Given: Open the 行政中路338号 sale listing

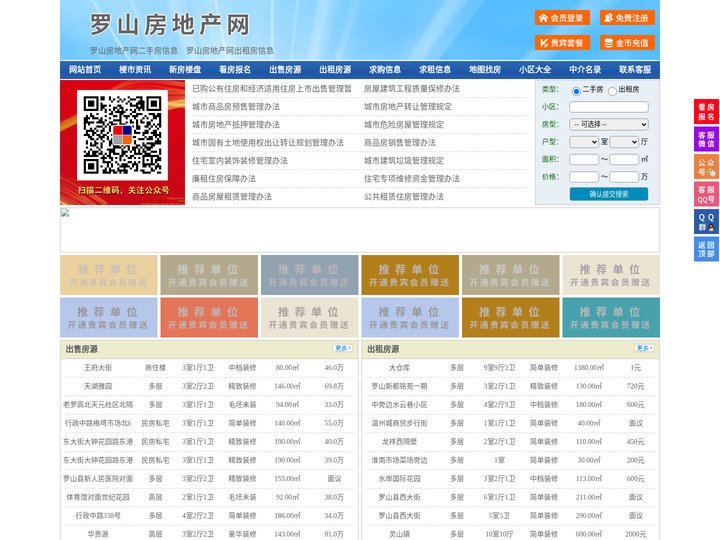Looking at the screenshot, I should click(x=98, y=516).
